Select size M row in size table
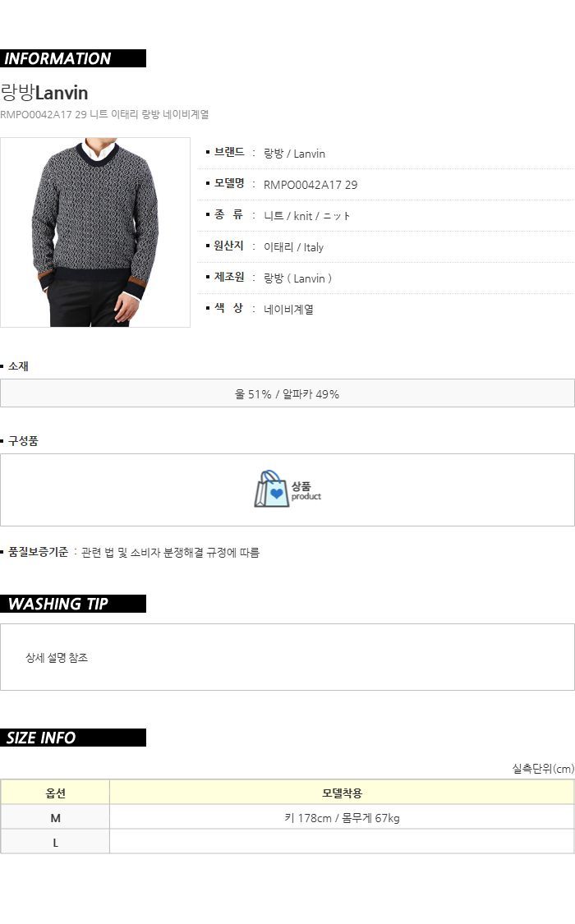Image resolution: width=575 pixels, height=924 pixels. click(287, 817)
